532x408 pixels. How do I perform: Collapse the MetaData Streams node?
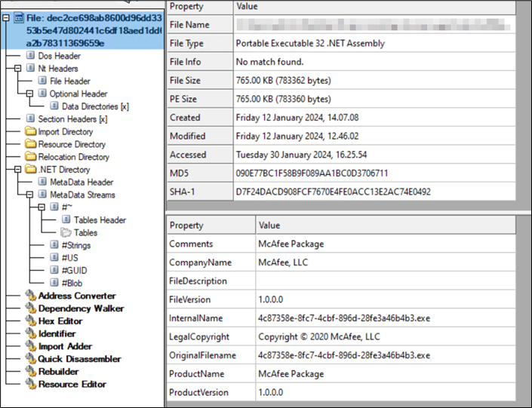tap(30, 195)
